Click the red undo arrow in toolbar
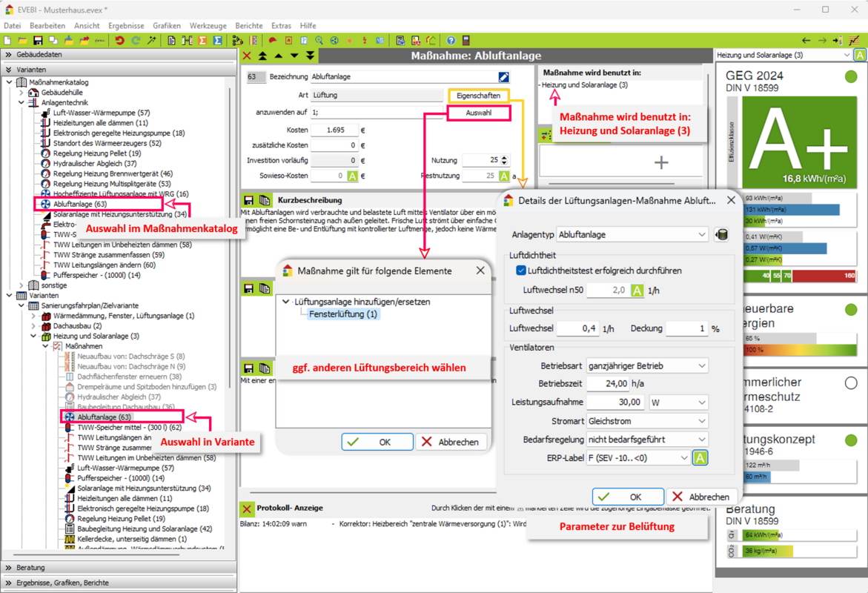Image resolution: width=868 pixels, height=593 pixels. point(119,40)
